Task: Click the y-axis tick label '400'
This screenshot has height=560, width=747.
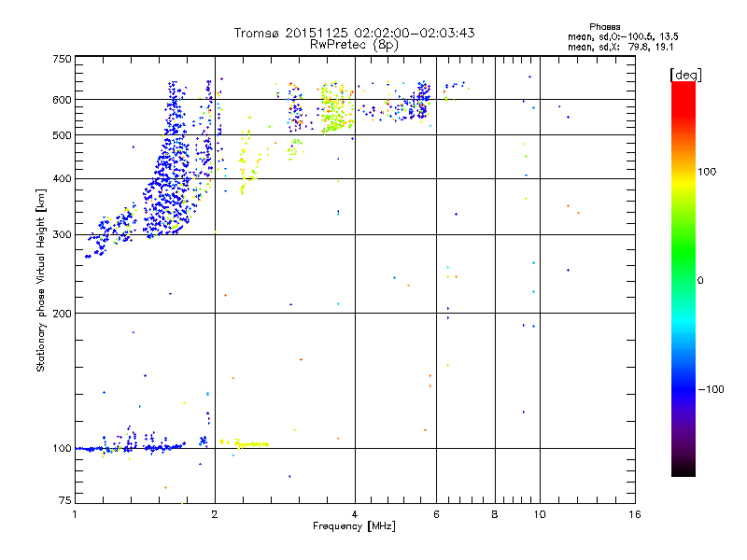Action: coord(62,178)
